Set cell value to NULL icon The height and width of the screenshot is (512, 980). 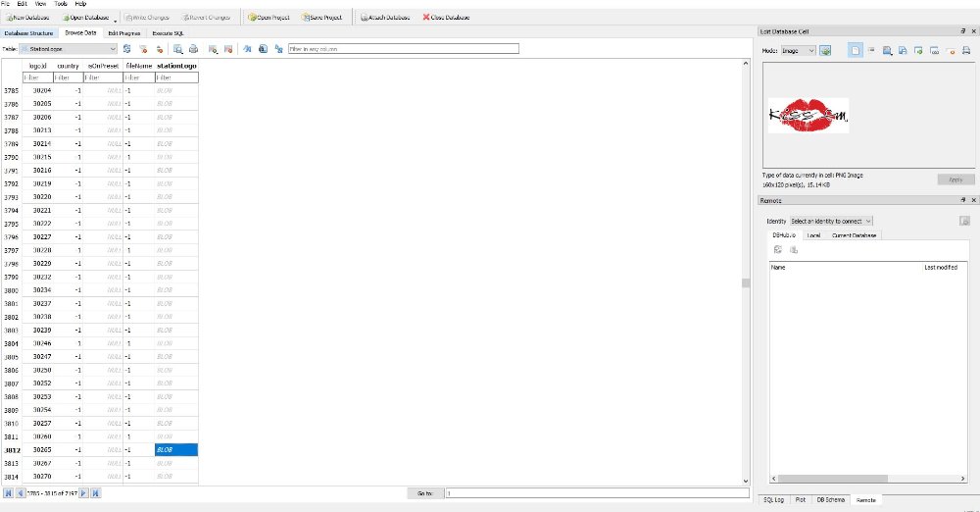click(x=951, y=50)
